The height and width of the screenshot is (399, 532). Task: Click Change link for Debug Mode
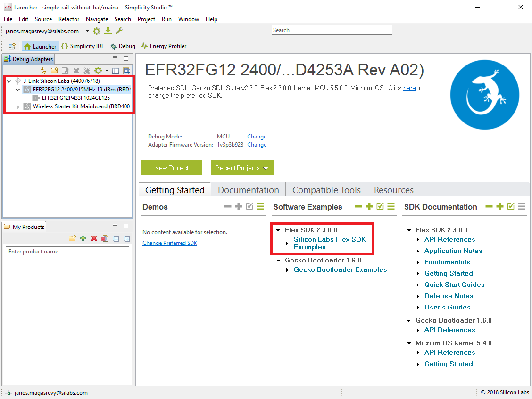click(x=257, y=137)
